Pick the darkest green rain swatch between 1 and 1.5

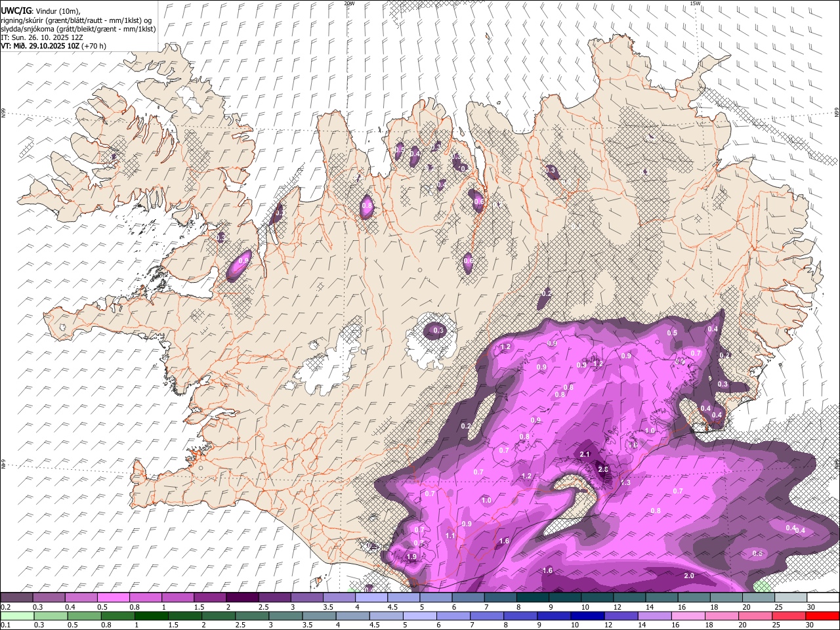tap(152, 616)
